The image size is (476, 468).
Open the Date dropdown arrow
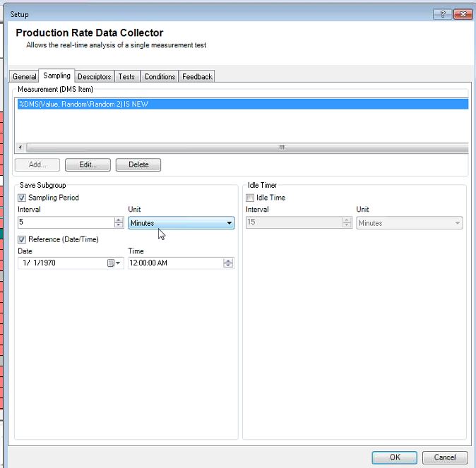click(118, 263)
